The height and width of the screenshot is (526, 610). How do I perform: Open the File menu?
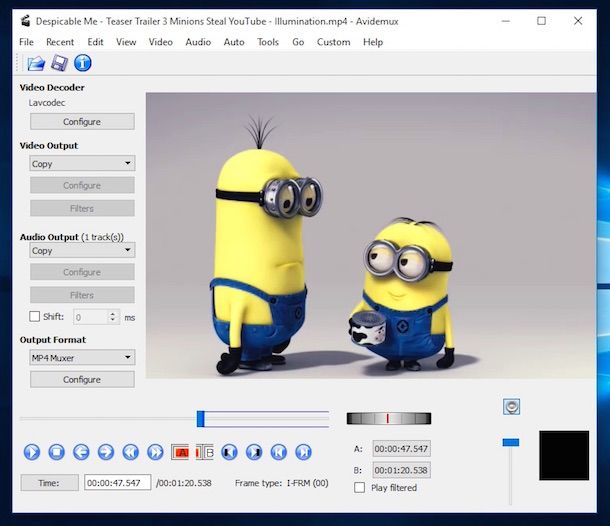[26, 42]
